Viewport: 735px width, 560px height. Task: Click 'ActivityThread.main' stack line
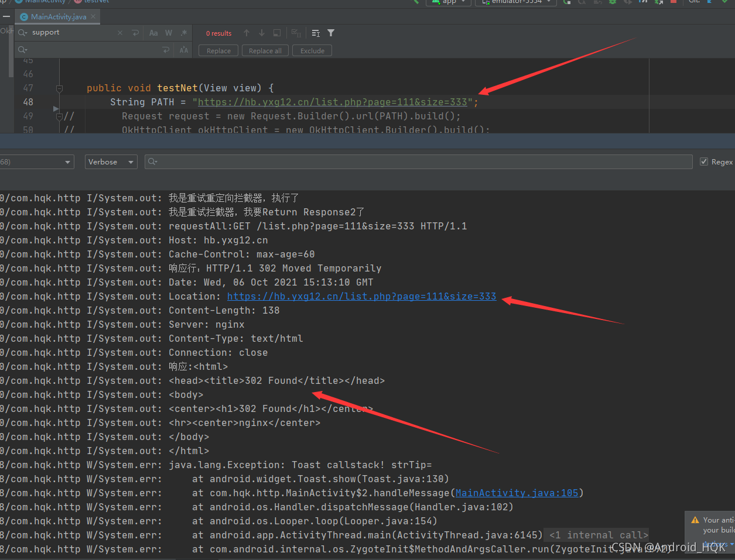[367, 535]
